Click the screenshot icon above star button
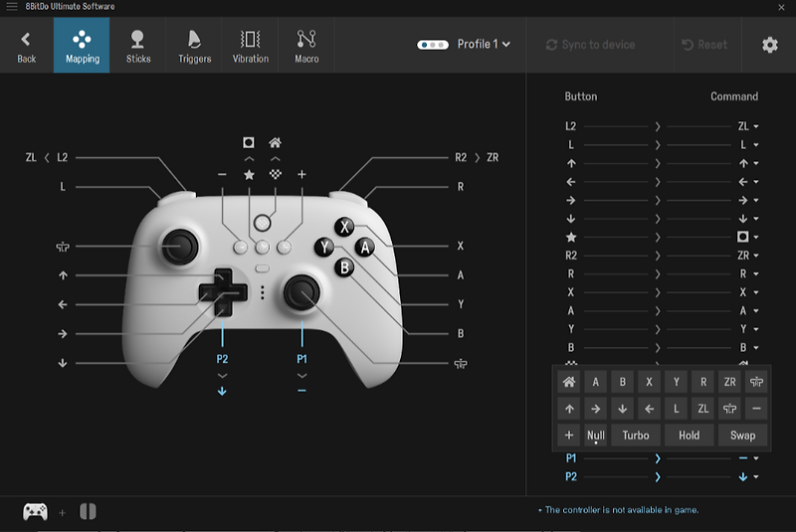This screenshot has width=796, height=532. pyautogui.click(x=248, y=142)
